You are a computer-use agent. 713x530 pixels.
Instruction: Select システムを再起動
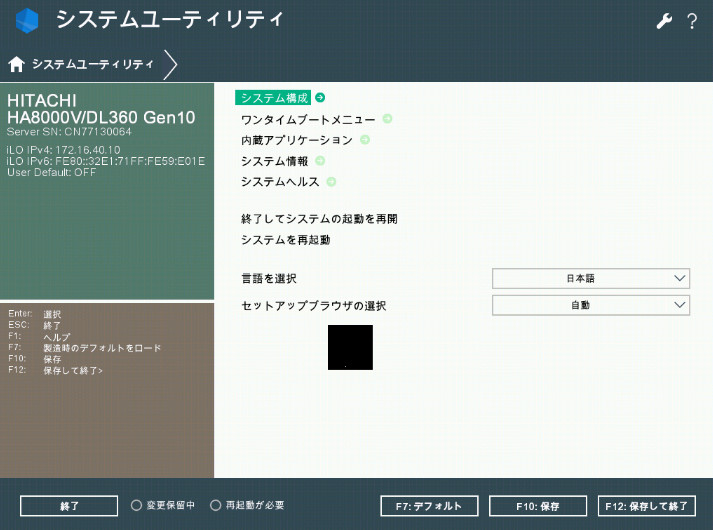286,240
